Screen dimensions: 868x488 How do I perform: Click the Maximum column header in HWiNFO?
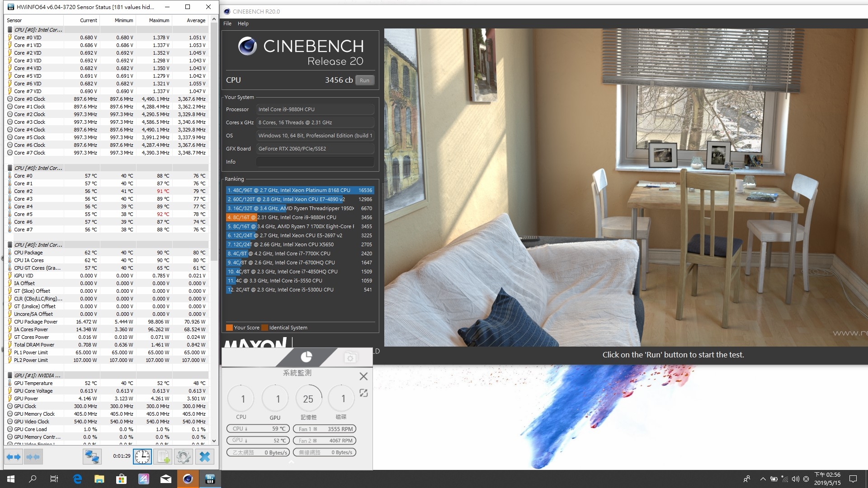(154, 20)
